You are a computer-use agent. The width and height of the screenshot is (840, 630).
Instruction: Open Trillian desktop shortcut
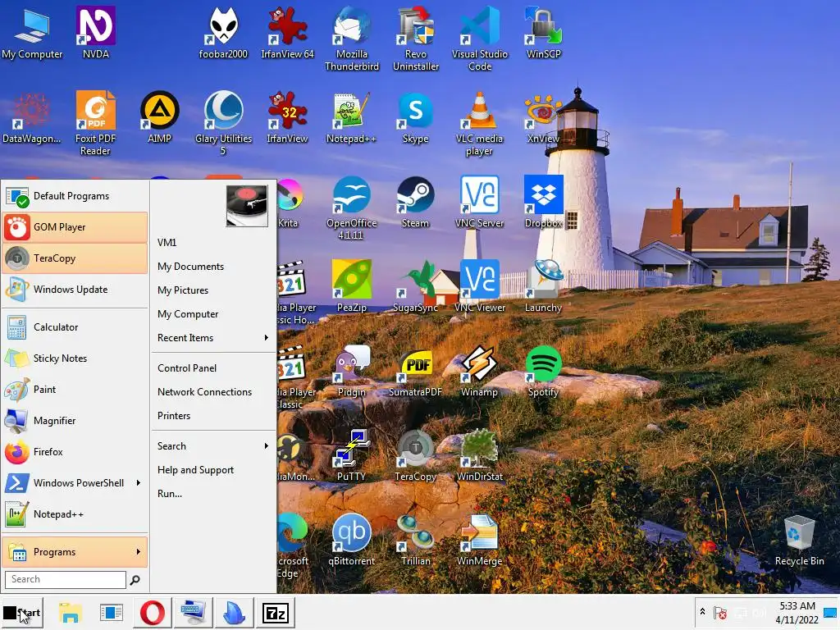[x=416, y=540]
